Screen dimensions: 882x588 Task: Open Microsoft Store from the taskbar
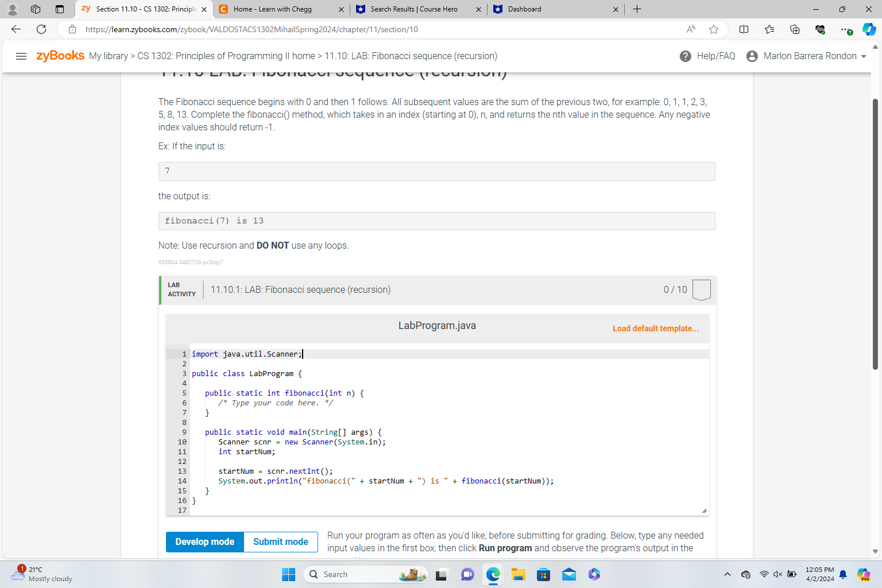point(543,574)
